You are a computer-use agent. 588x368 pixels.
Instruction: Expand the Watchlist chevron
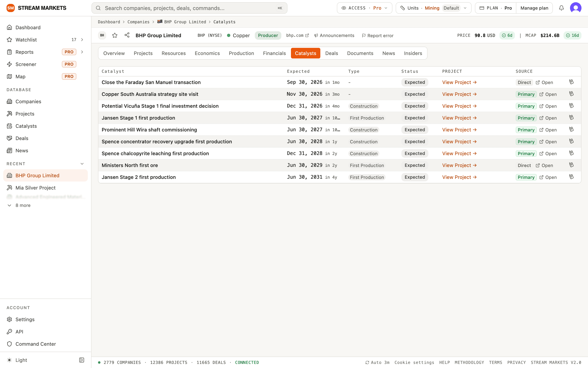tap(82, 40)
